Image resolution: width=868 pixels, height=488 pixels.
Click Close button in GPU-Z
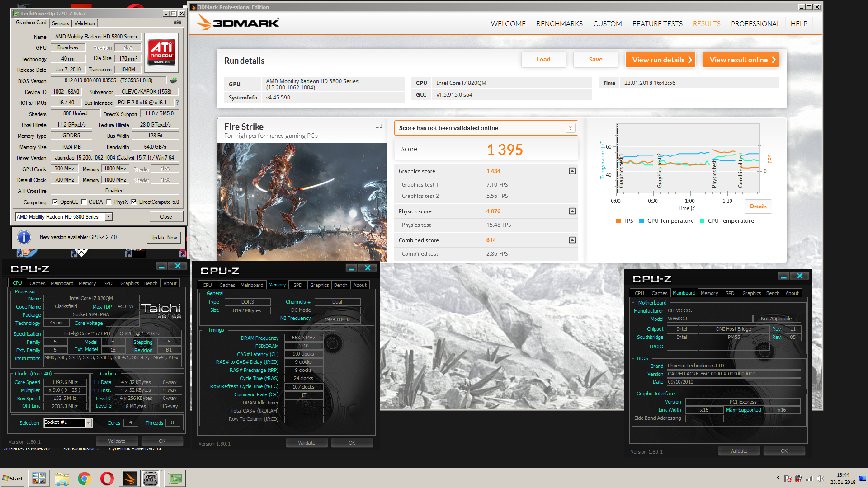166,217
